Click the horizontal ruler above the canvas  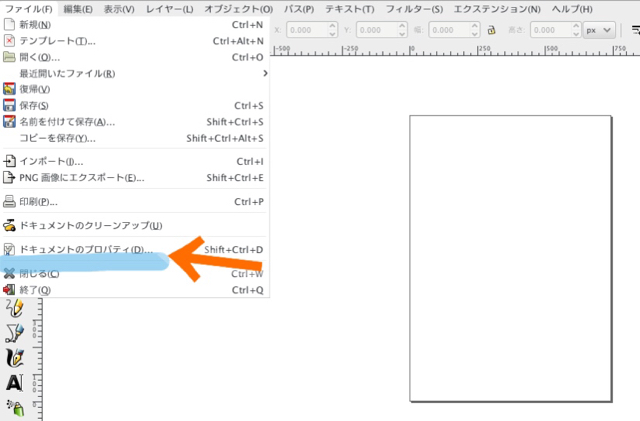click(x=450, y=49)
